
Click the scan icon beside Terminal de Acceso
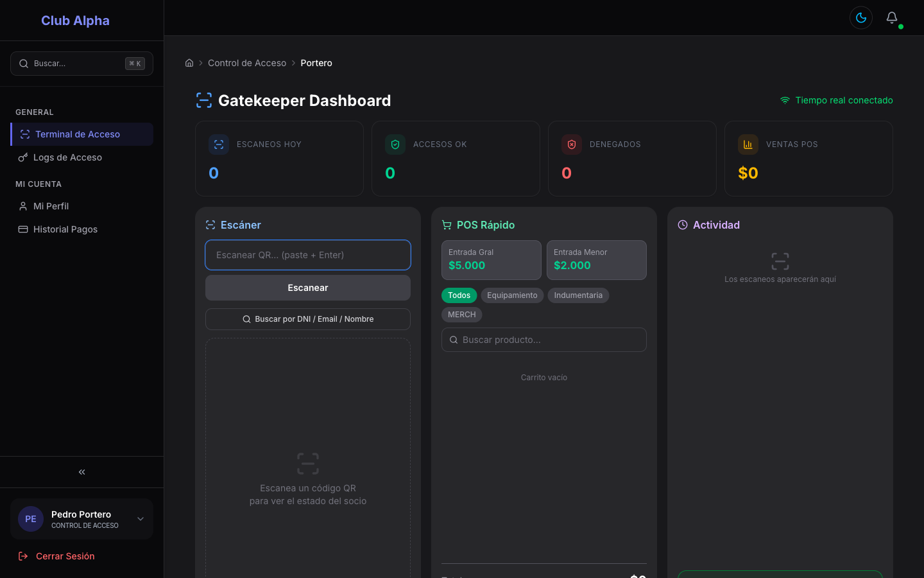[x=25, y=134]
